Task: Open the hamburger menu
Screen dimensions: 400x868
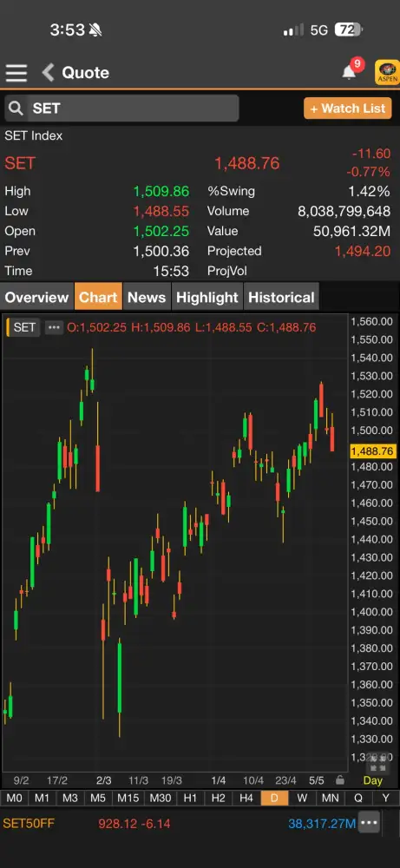Action: point(16,73)
